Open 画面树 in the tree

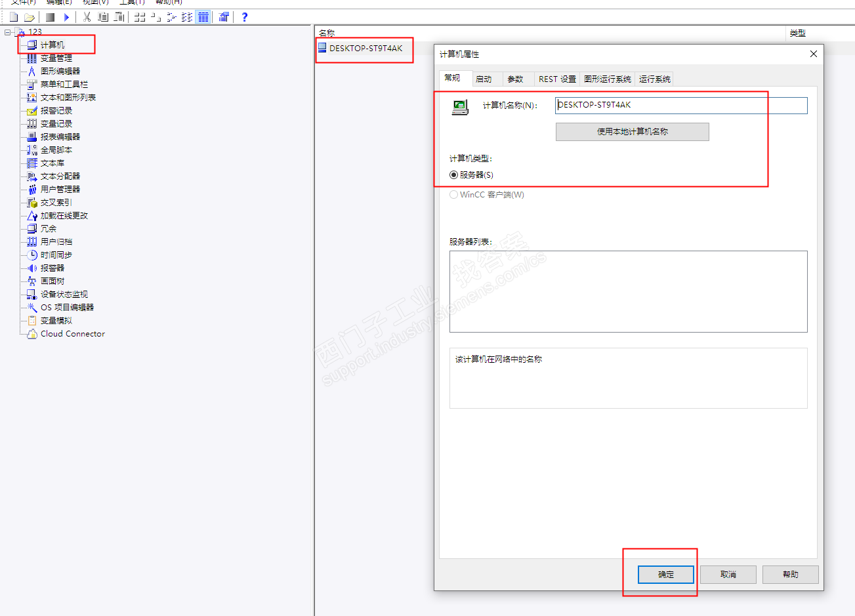(x=52, y=281)
